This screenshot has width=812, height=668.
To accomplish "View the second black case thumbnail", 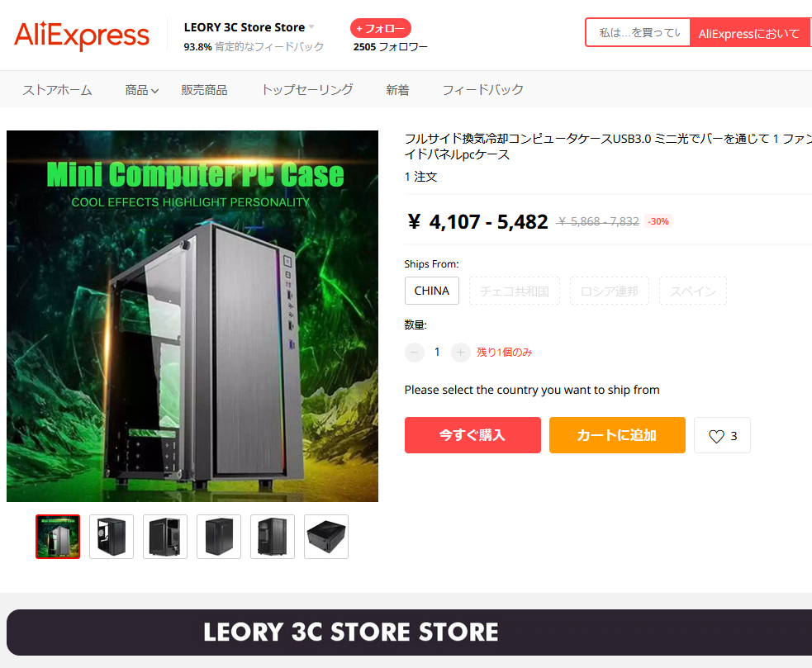I will [112, 537].
